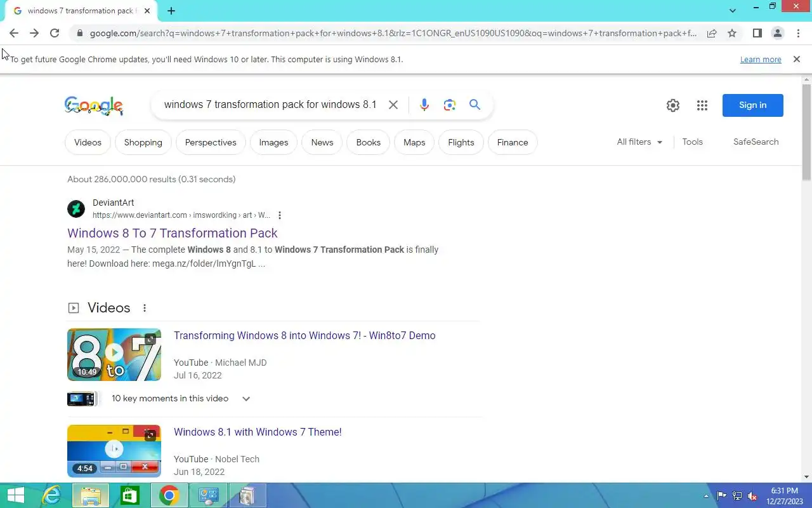This screenshot has height=508, width=812.
Task: Open Chrome side panel
Action: coord(757,33)
